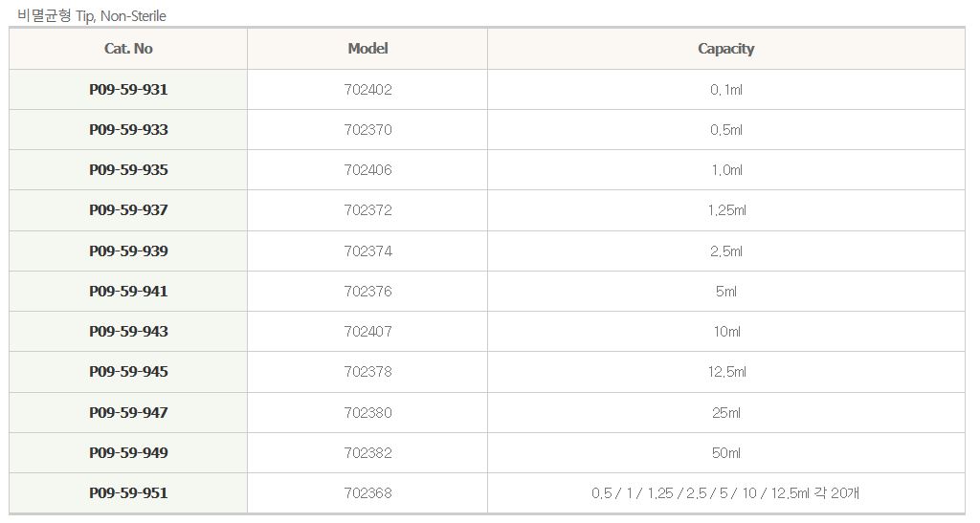The height and width of the screenshot is (523, 980).
Task: Select the 50ml capacity cell
Action: [726, 453]
